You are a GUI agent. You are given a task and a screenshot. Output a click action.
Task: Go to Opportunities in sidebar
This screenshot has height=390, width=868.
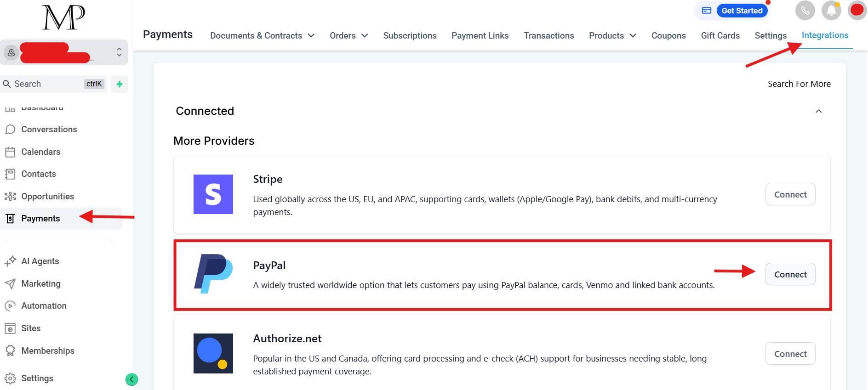click(48, 197)
